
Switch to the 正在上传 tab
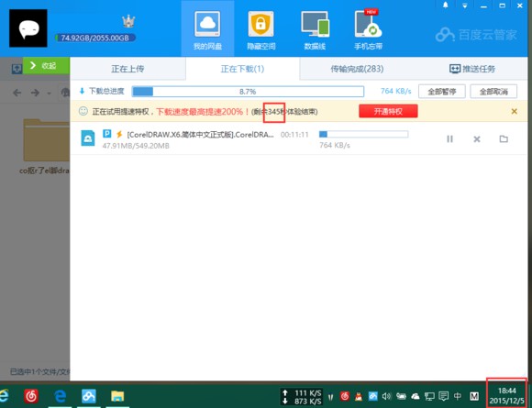pyautogui.click(x=127, y=69)
